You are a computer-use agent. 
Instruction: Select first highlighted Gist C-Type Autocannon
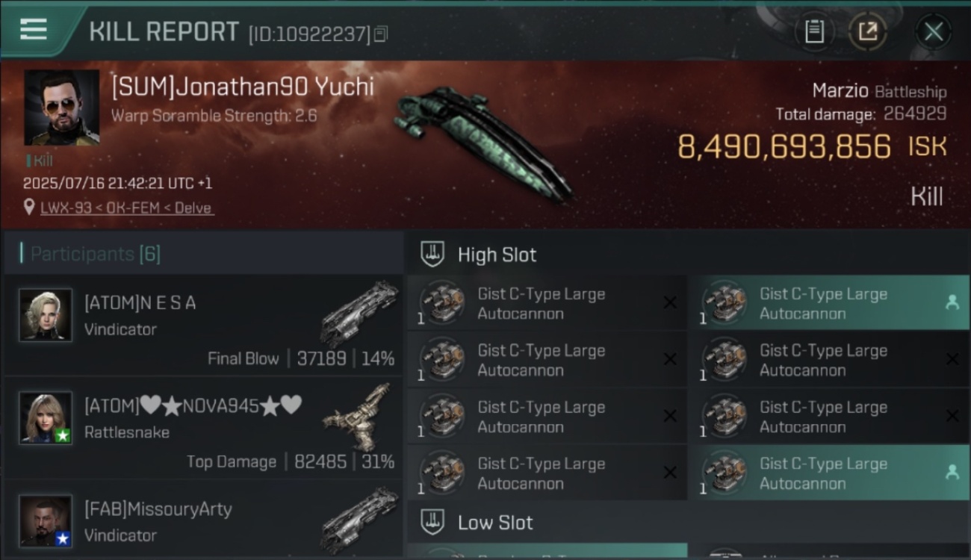coord(828,303)
